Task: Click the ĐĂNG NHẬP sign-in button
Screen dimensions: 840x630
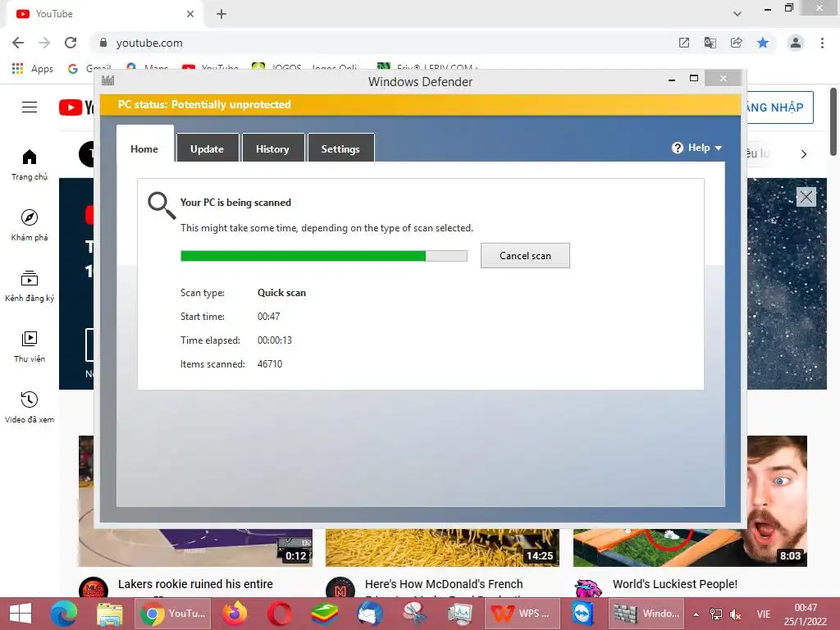Action: click(780, 107)
